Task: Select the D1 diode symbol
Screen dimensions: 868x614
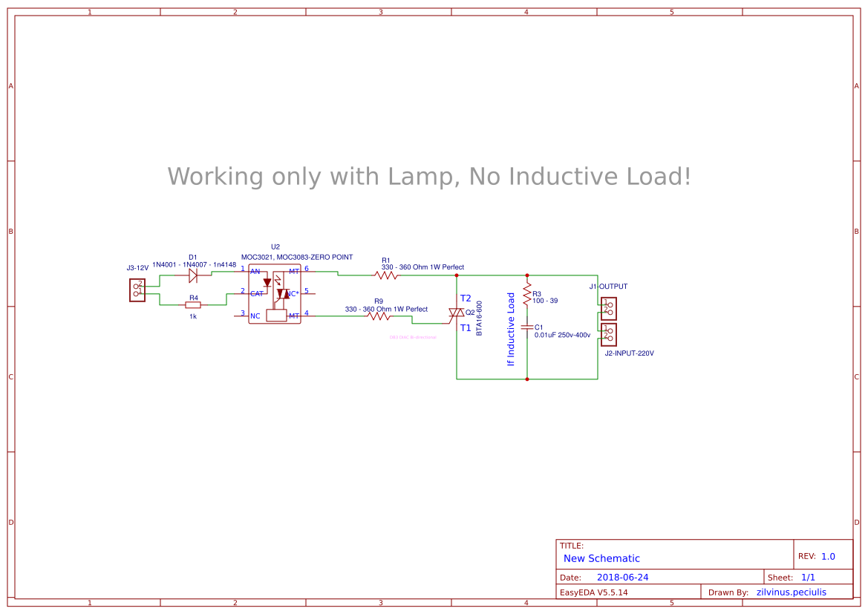Action: point(192,275)
